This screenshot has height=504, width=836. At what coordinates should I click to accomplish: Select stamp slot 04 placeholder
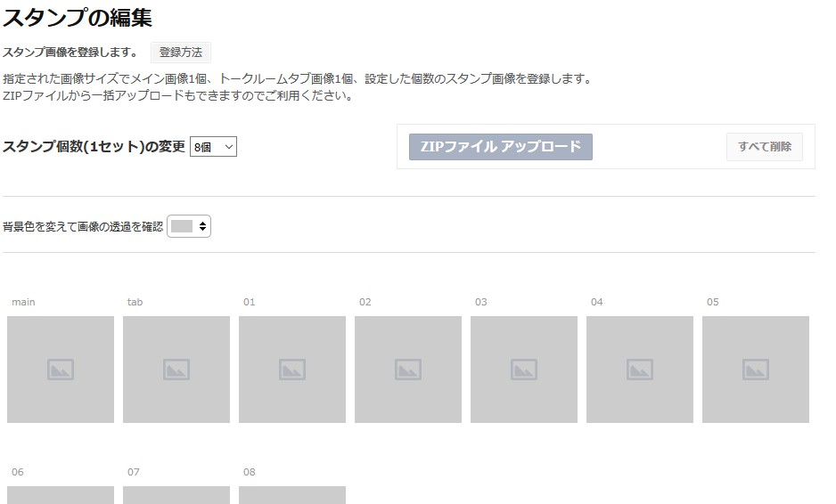640,370
